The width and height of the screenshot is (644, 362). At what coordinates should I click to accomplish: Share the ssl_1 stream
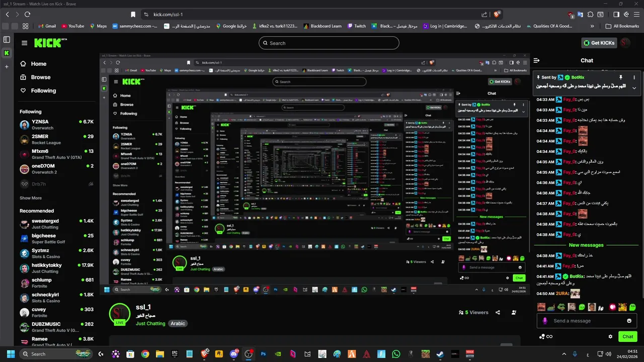[x=498, y=312]
